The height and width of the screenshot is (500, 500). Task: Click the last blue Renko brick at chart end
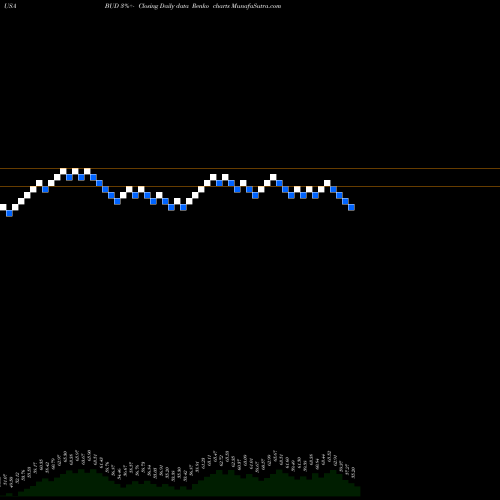point(351,207)
